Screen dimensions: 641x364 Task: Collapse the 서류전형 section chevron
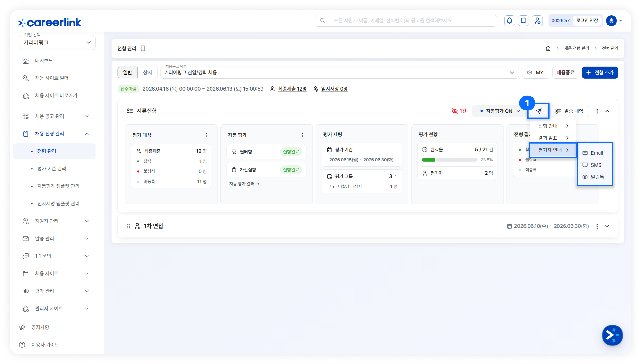tap(607, 111)
